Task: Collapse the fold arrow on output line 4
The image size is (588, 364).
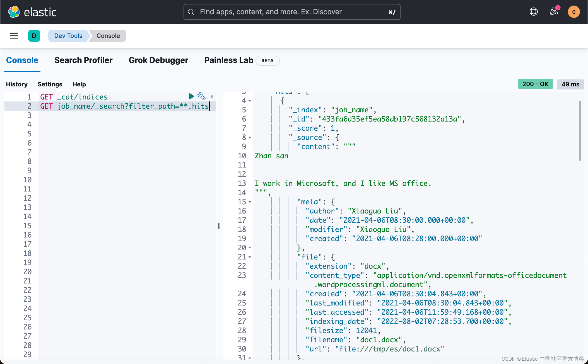Action: click(250, 101)
